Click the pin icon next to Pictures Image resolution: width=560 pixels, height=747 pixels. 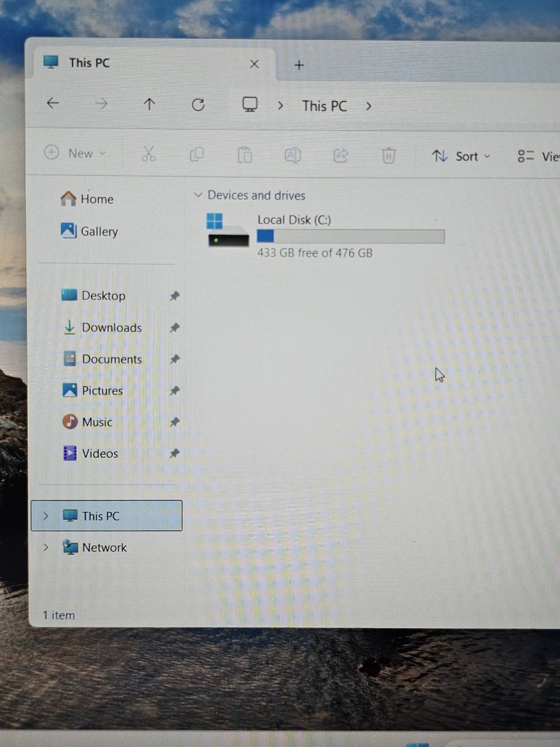tap(175, 390)
